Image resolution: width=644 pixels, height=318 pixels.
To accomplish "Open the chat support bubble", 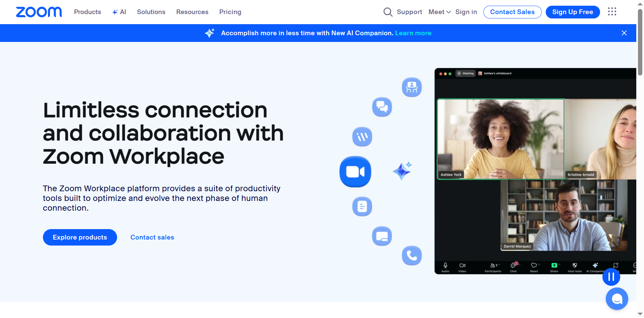I will tap(617, 299).
